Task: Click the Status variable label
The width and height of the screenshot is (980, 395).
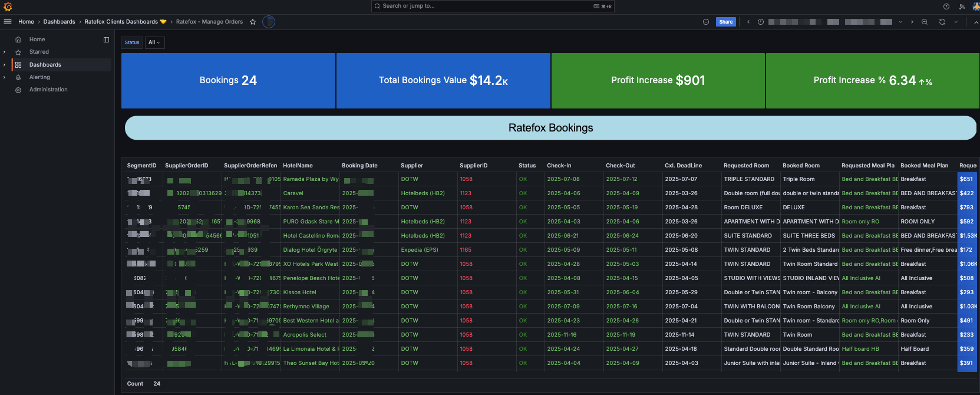Action: click(132, 42)
